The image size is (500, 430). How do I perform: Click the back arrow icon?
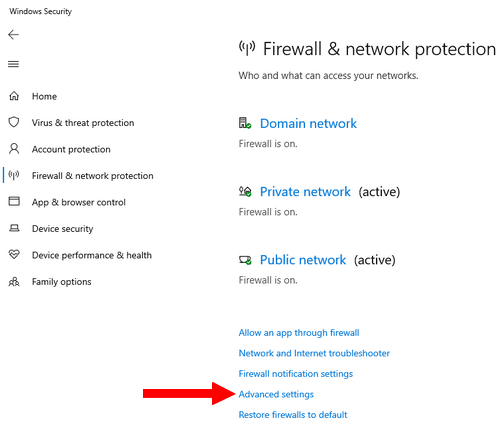14,35
